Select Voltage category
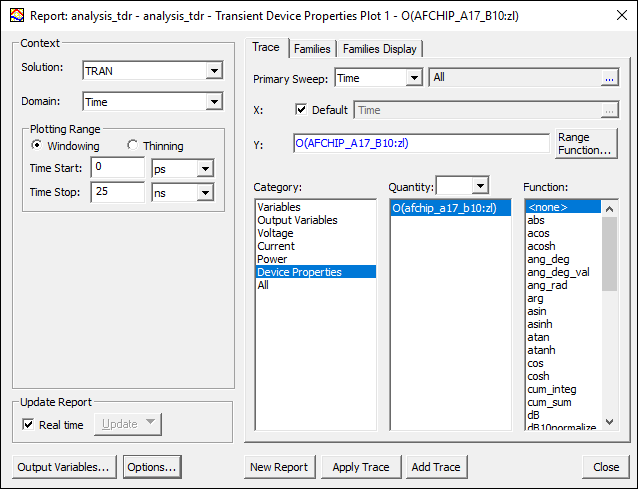Image resolution: width=638 pixels, height=489 pixels. pos(316,233)
